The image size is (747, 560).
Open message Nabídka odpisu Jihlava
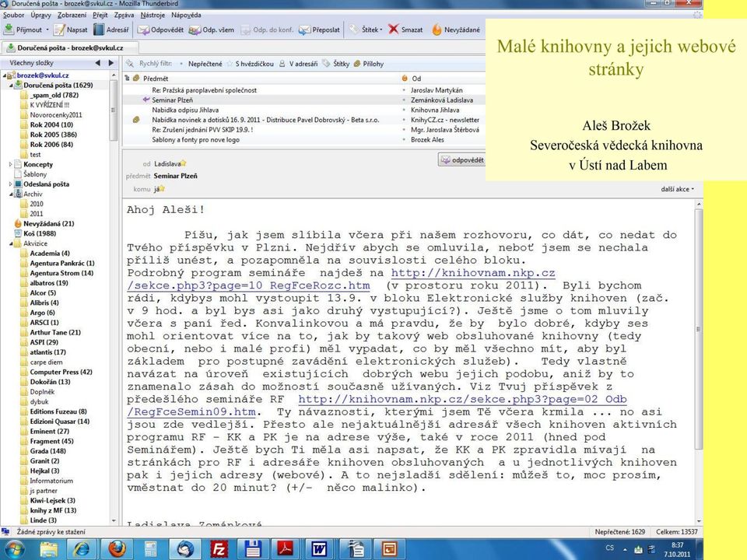185,110
